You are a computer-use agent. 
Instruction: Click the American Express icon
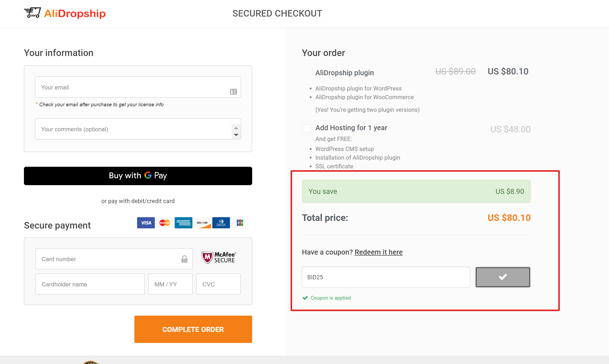(183, 223)
